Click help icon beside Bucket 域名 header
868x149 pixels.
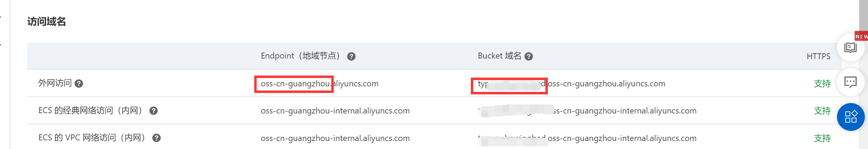tap(529, 56)
